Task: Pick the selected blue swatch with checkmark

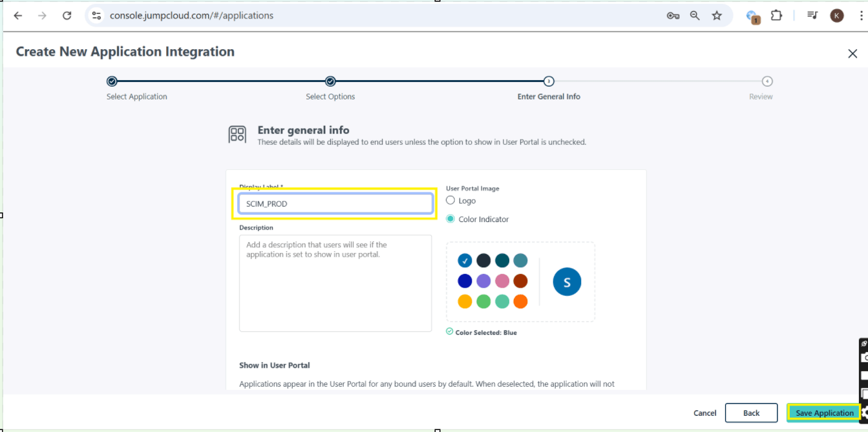Action: (x=465, y=261)
